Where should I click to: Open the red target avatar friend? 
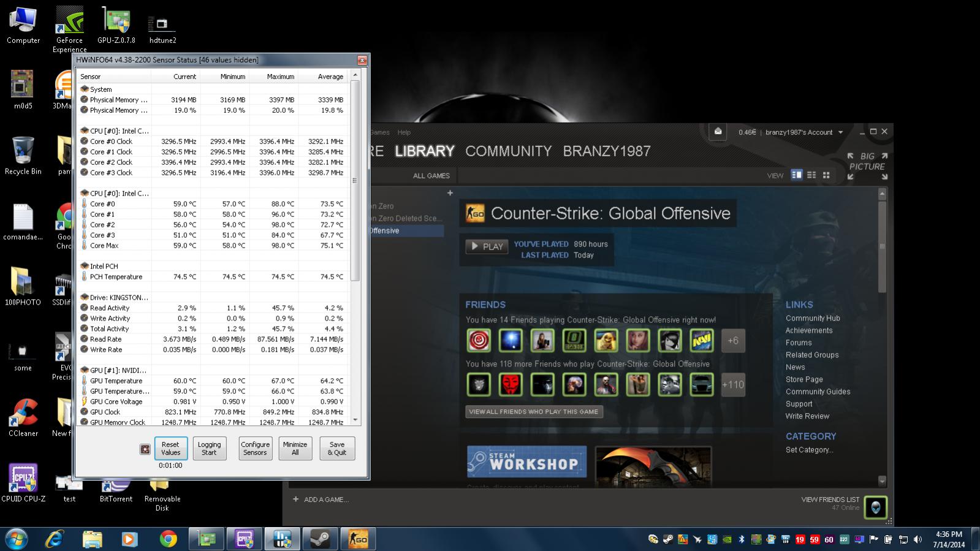coord(479,341)
